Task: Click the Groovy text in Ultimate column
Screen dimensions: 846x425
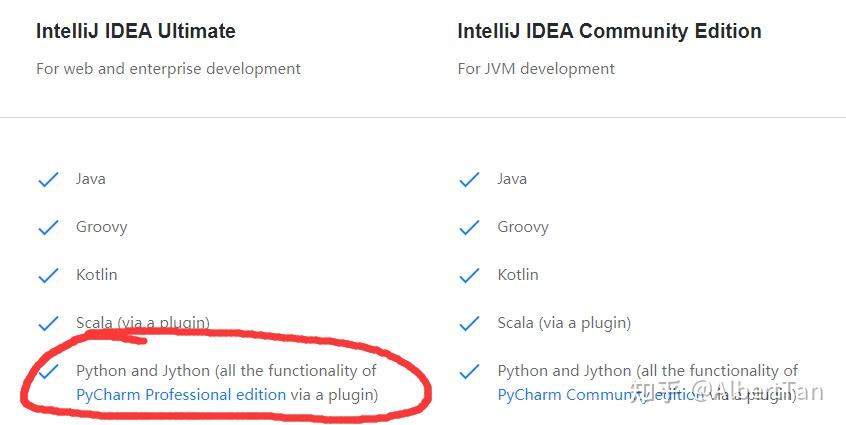Action: pyautogui.click(x=102, y=227)
